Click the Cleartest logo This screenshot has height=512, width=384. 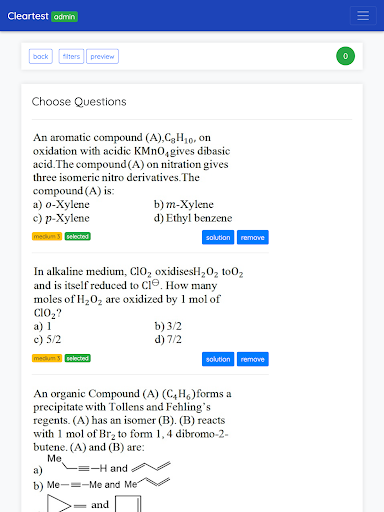point(28,16)
